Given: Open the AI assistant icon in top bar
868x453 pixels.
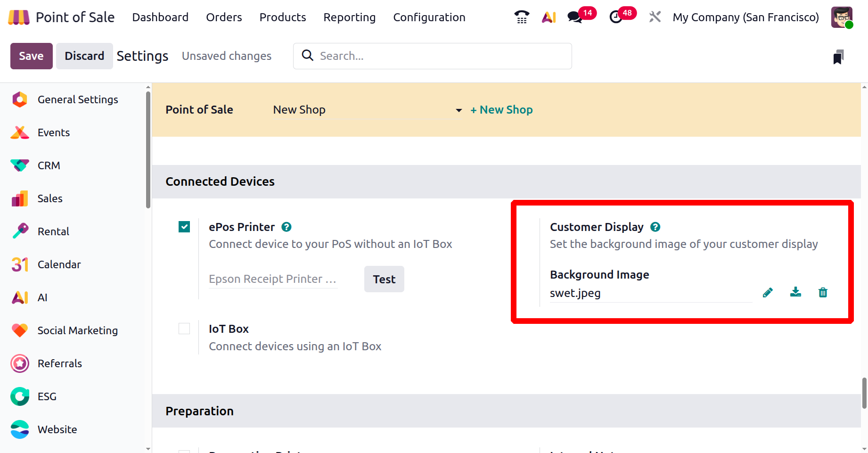Looking at the screenshot, I should coord(549,17).
